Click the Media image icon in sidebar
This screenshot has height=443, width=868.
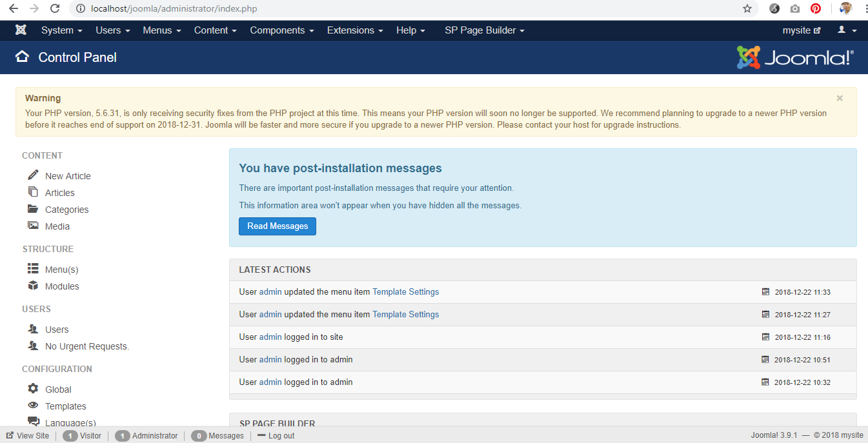(x=33, y=226)
